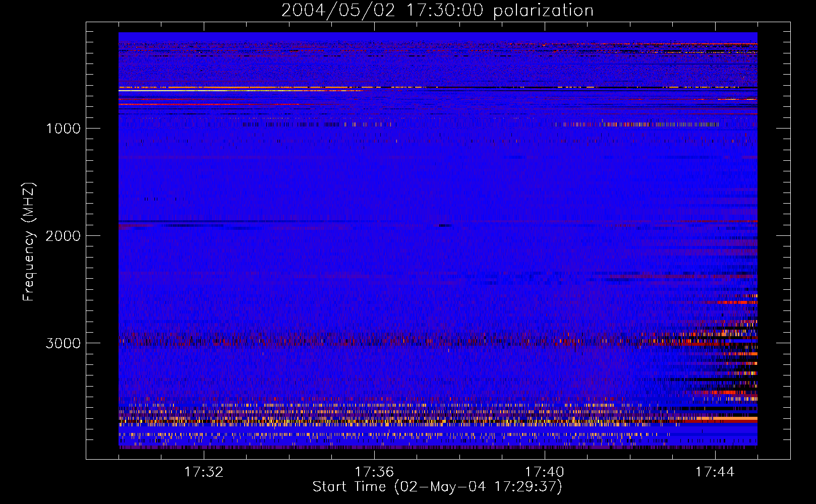This screenshot has height=504, width=816.
Task: Click the 'Frequency (MHZ)' y-axis title
Action: [29, 242]
